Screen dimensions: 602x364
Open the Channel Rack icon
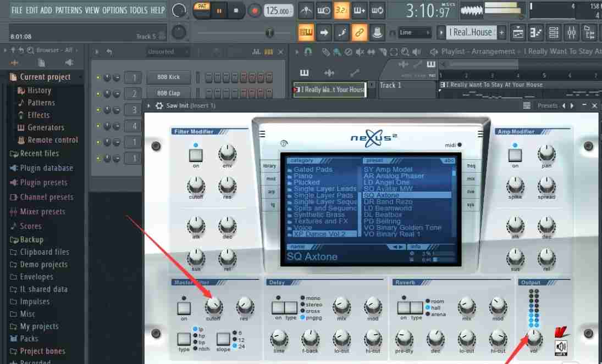click(554, 33)
